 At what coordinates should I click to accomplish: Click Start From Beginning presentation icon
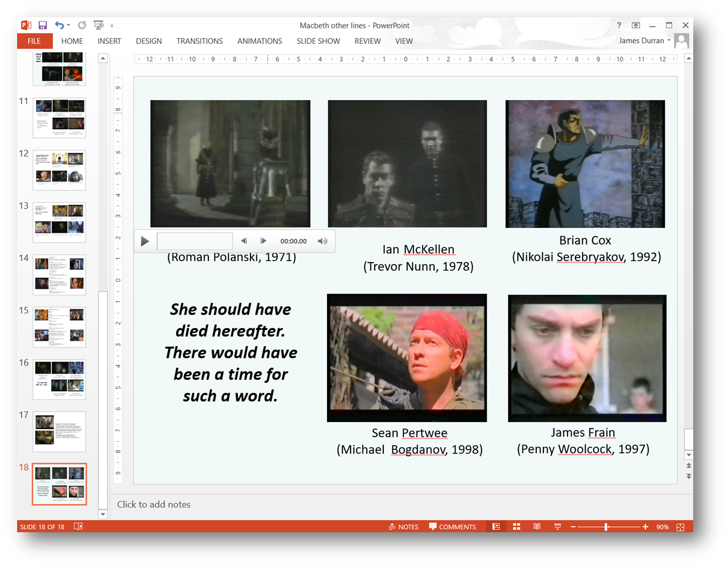coord(98,25)
